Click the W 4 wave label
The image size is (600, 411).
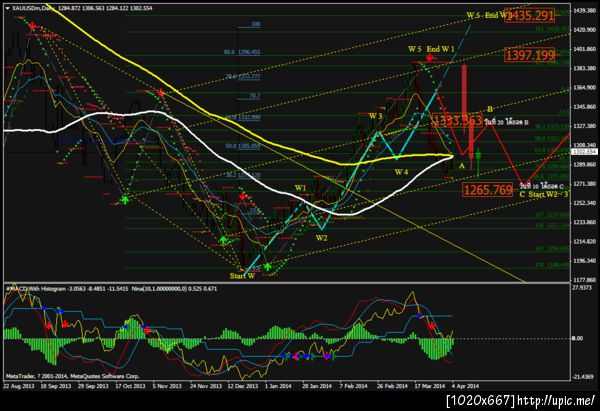(x=401, y=172)
